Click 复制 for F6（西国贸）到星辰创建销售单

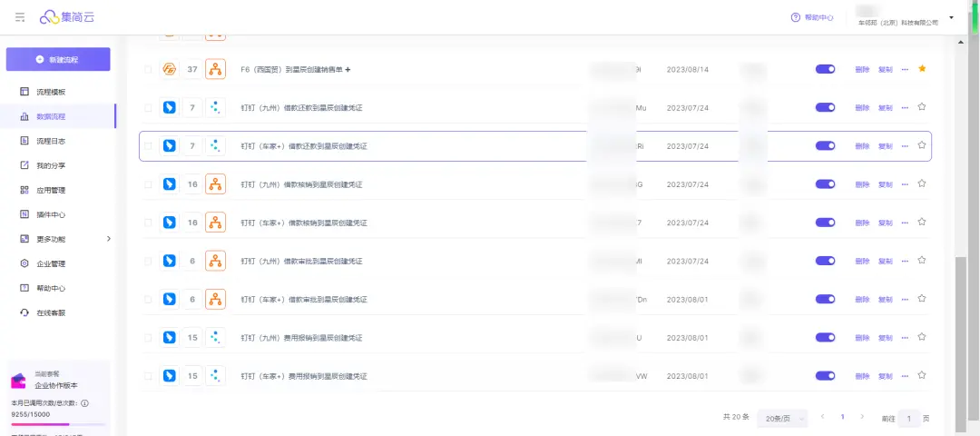pos(885,69)
